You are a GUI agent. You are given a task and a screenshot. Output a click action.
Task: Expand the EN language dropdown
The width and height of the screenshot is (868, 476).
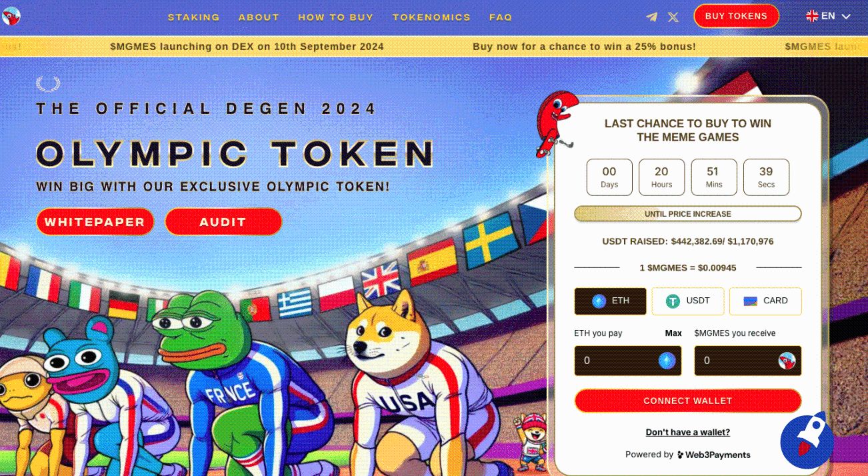tap(829, 16)
